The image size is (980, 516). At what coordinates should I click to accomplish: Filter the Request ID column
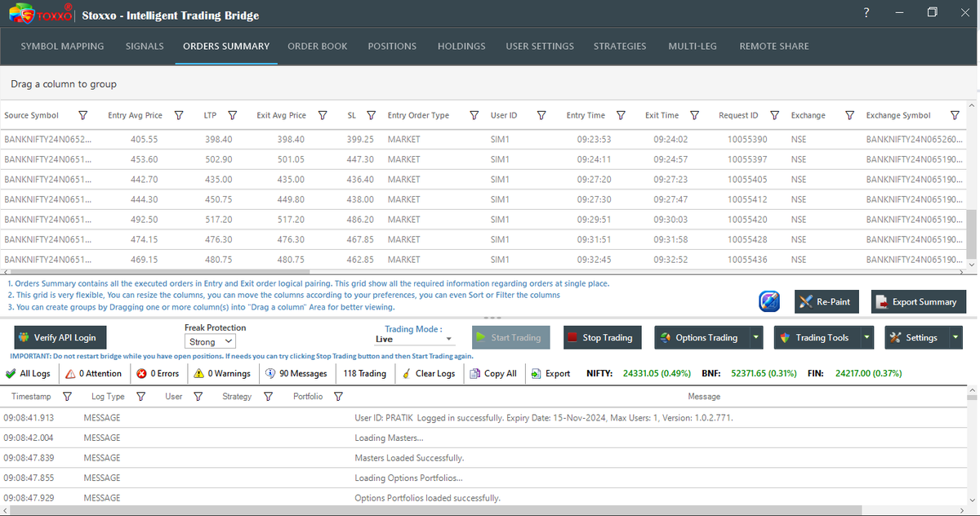[x=774, y=115]
